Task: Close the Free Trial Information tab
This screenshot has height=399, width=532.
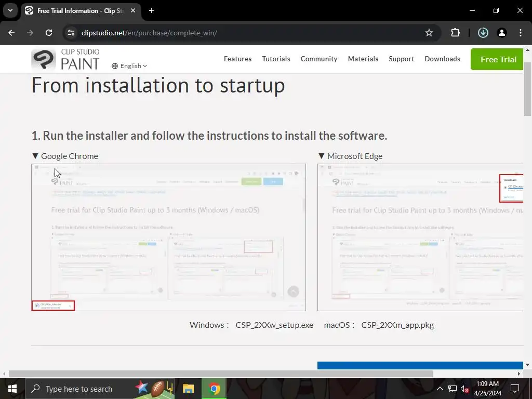Action: tap(133, 11)
